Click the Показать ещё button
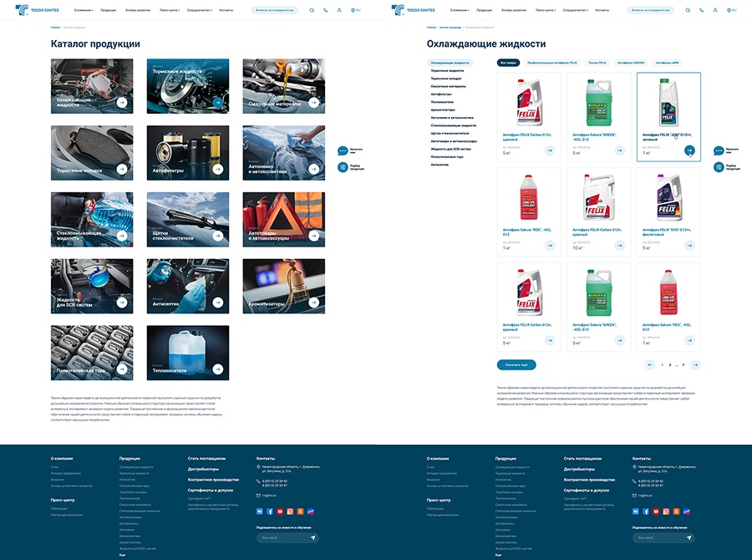The image size is (752, 560). [x=516, y=364]
